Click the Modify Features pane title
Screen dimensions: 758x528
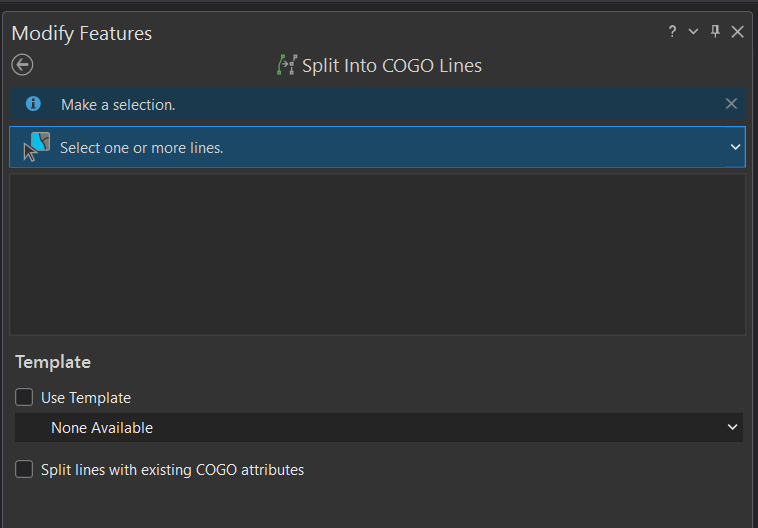click(82, 33)
